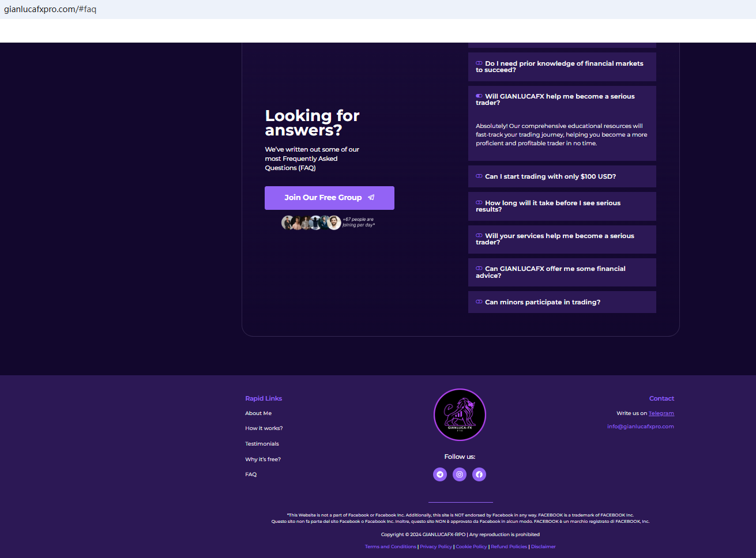Screen dimensions: 756x558
Task: Open the Refund Policies link
Action: click(x=509, y=546)
